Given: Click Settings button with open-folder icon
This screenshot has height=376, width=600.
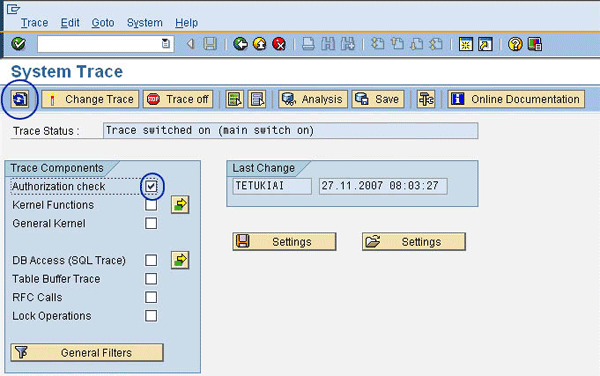Looking at the screenshot, I should 414,241.
